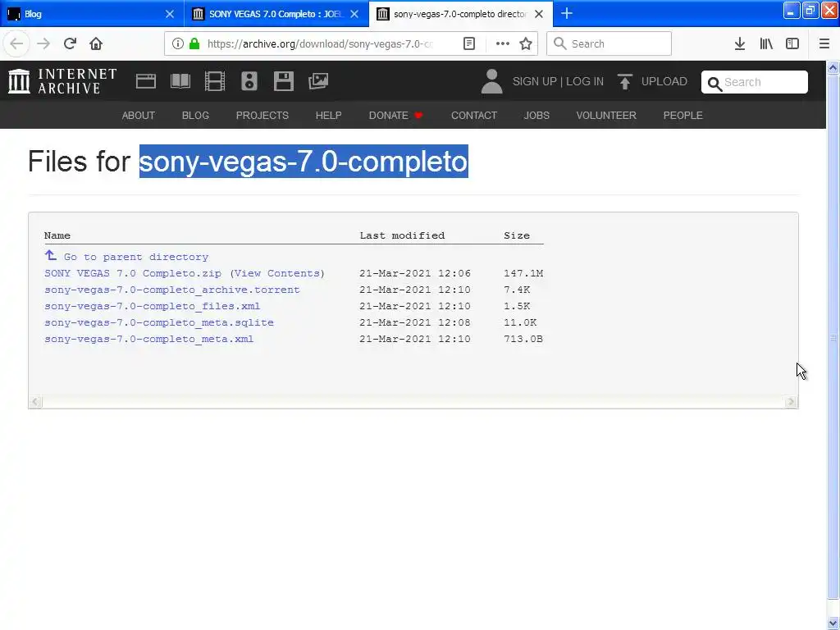Viewport: 840px width, 630px height.
Task: Toggle reader view in address bar
Action: 469,44
